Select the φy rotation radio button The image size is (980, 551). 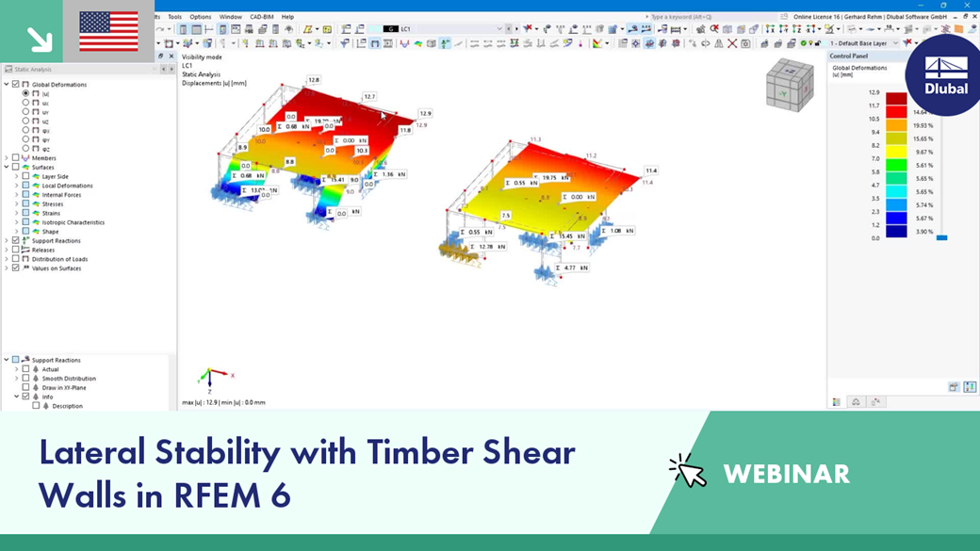25,139
